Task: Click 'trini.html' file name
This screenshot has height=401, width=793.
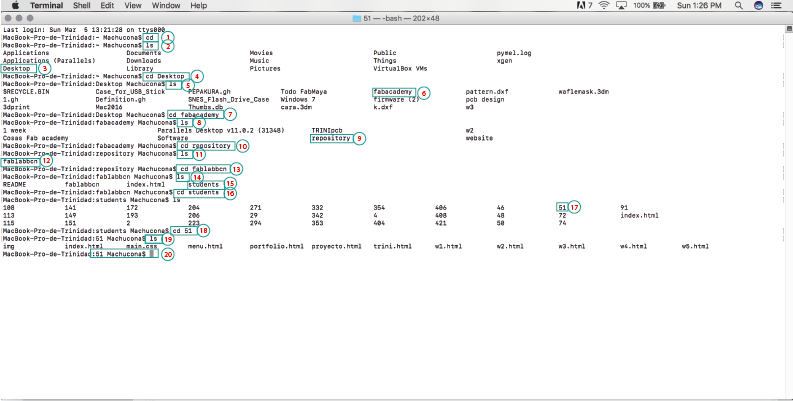Action: (392, 246)
